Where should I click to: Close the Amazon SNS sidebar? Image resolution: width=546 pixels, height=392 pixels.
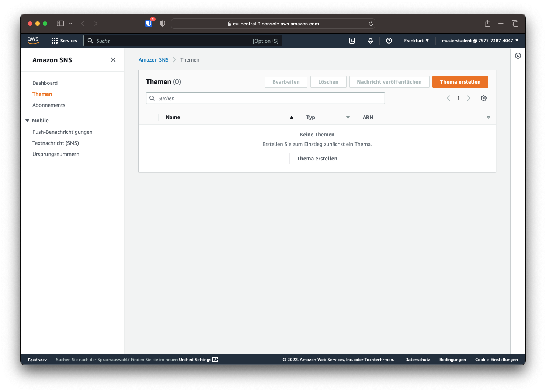113,60
